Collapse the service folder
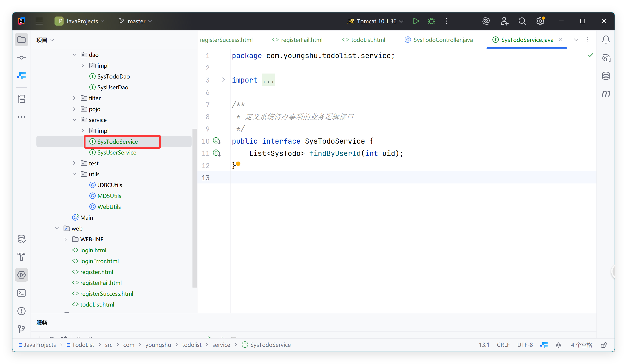This screenshot has width=627, height=364. click(74, 120)
